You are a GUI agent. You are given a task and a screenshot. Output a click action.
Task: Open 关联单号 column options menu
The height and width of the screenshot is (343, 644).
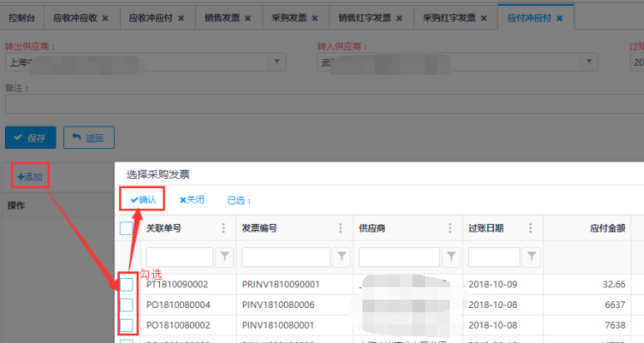[x=223, y=228]
